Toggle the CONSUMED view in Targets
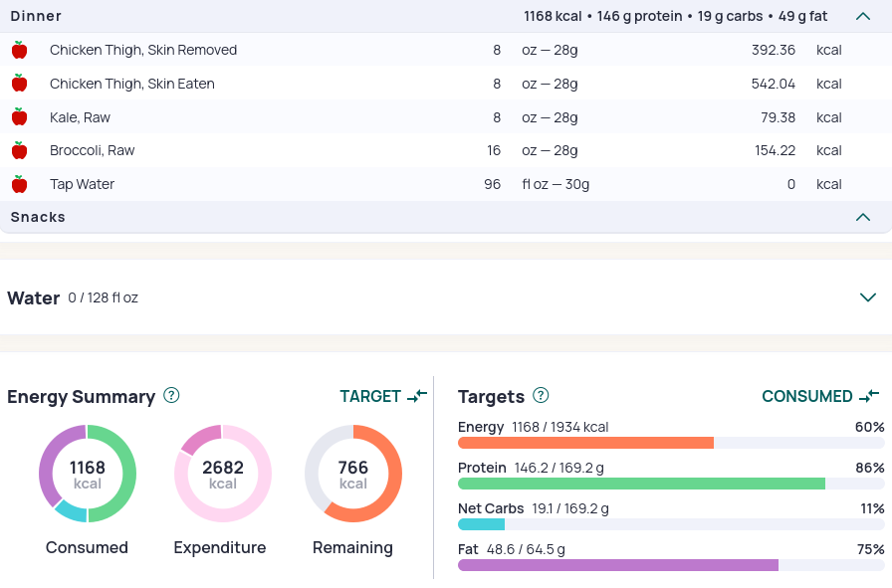The image size is (892, 588). 820,396
